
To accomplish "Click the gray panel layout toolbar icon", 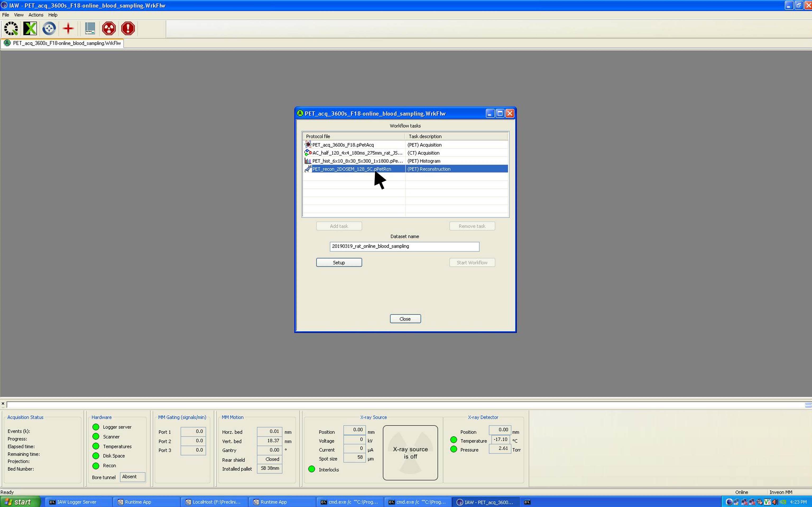I will 90,29.
